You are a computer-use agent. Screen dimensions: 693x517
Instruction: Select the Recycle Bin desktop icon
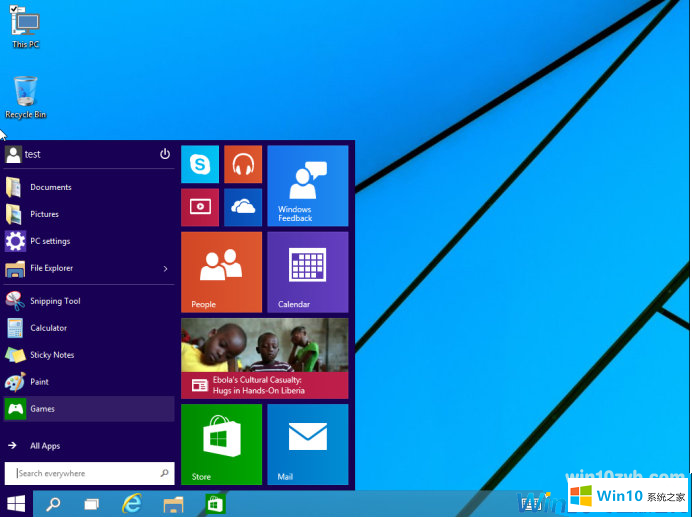(26, 97)
